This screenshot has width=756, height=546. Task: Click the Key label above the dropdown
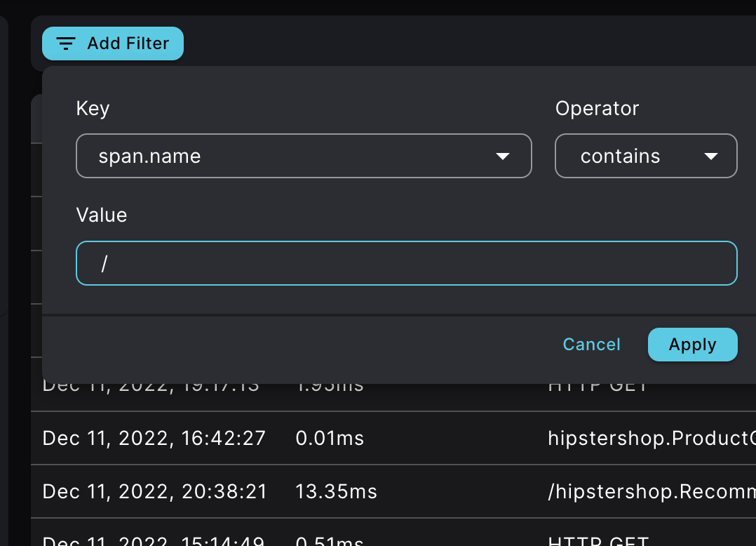[93, 108]
